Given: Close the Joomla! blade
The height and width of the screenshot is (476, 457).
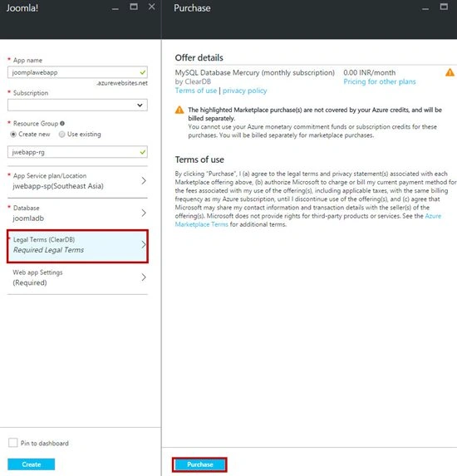Looking at the screenshot, I should 152,7.
